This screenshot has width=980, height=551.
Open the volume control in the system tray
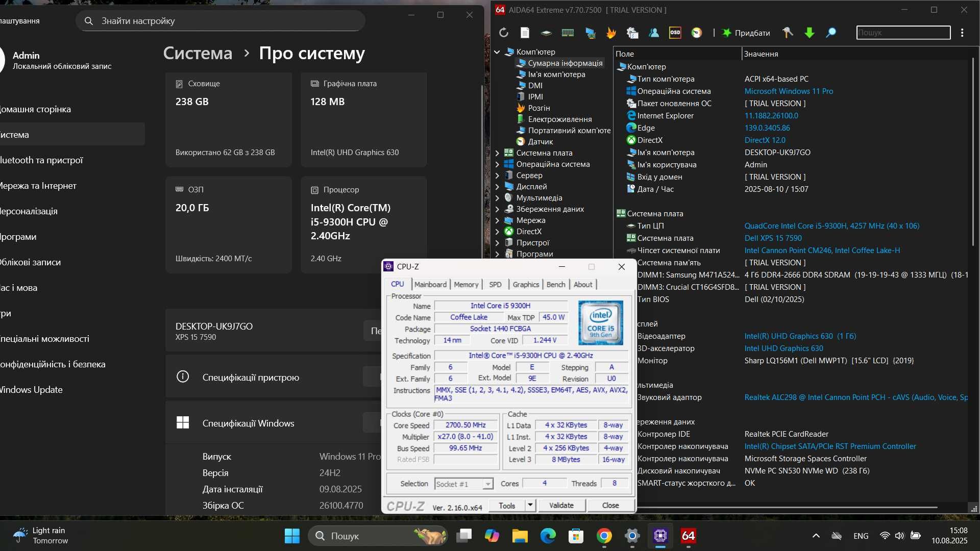(x=899, y=536)
